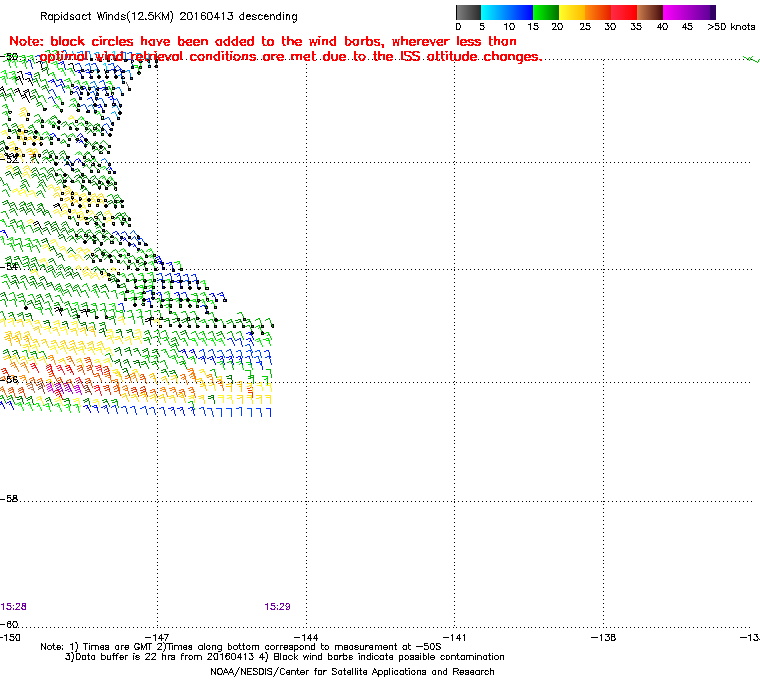The height and width of the screenshot is (688, 760).
Task: Click the red 30-35 knots color band
Action: [x=624, y=13]
